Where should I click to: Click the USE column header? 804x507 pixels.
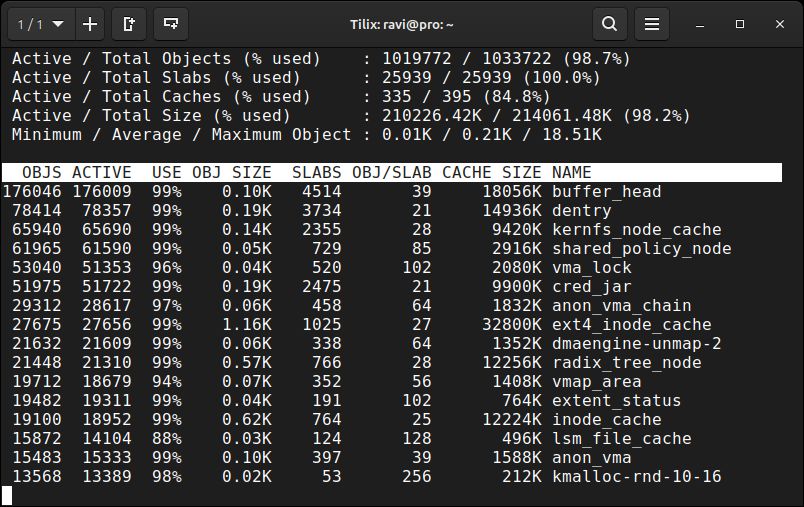pyautogui.click(x=167, y=172)
